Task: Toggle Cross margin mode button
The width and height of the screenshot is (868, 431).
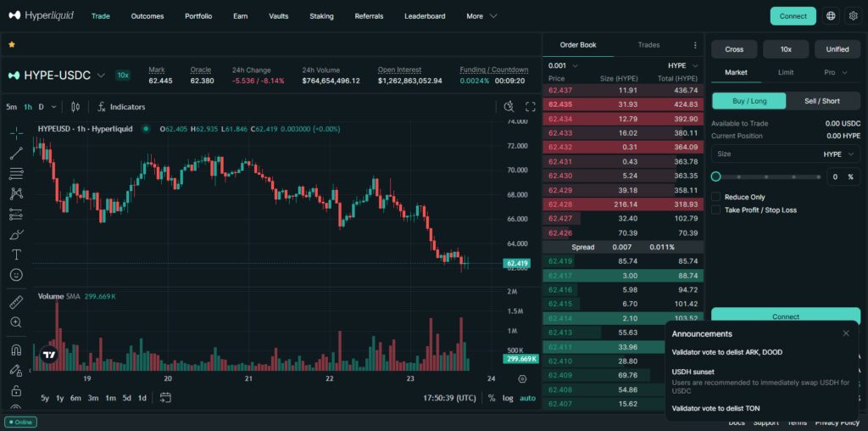Action: (734, 49)
